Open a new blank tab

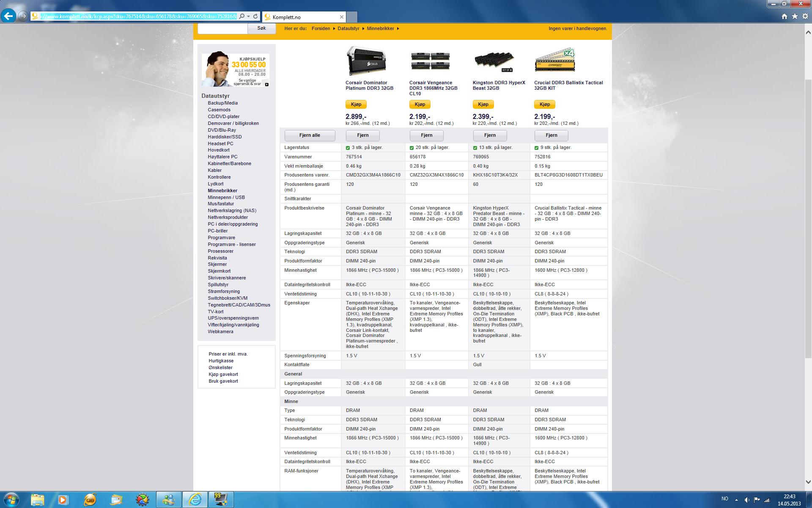(x=352, y=17)
